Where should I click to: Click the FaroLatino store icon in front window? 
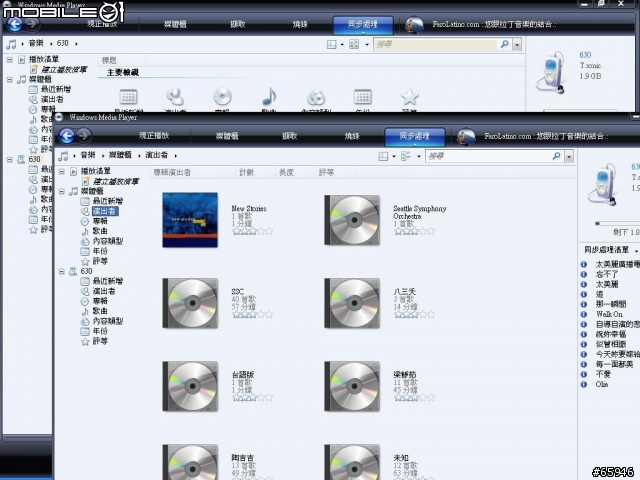point(466,136)
